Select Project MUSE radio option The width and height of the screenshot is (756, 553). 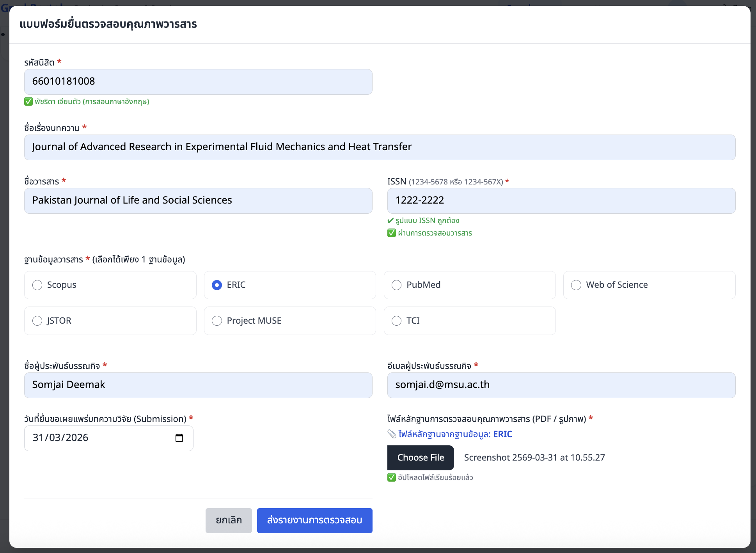(217, 321)
